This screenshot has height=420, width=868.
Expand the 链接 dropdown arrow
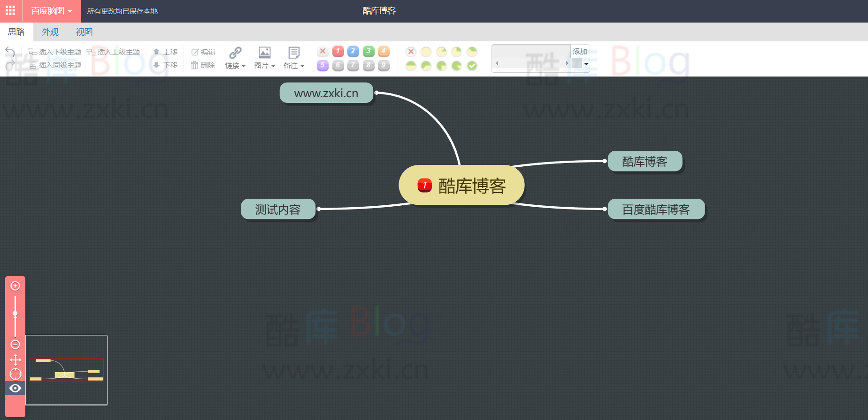point(244,66)
